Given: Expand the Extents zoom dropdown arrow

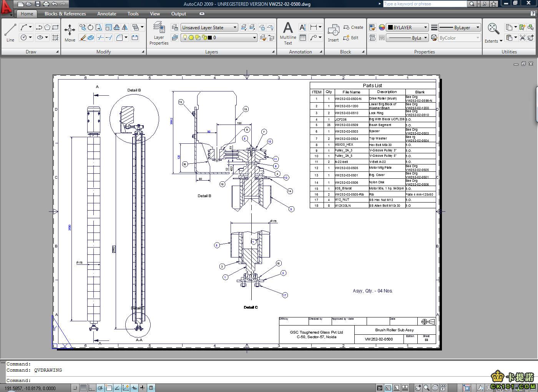Looking at the screenshot, I should (501, 41).
